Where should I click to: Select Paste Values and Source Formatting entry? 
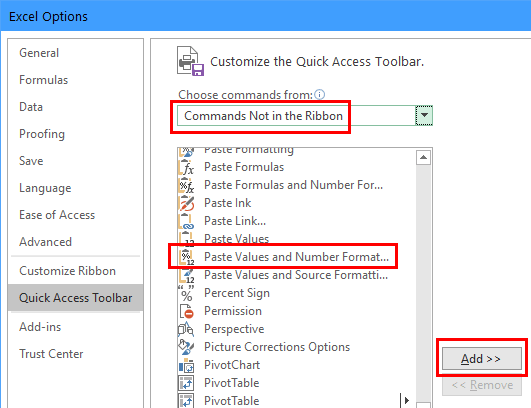(296, 275)
